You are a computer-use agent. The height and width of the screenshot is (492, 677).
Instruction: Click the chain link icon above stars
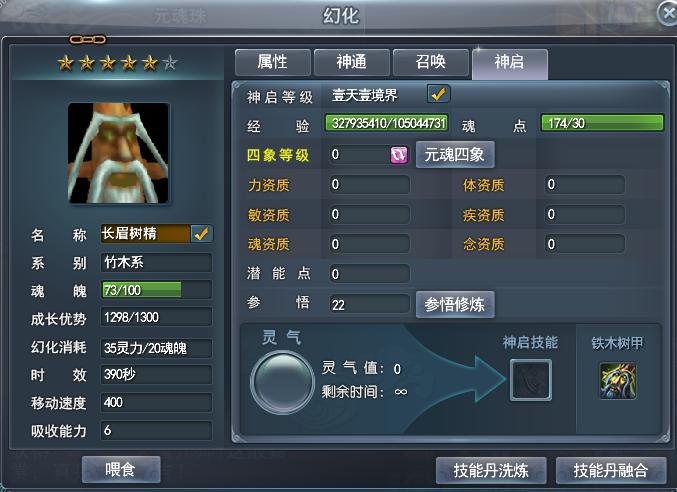click(x=88, y=40)
